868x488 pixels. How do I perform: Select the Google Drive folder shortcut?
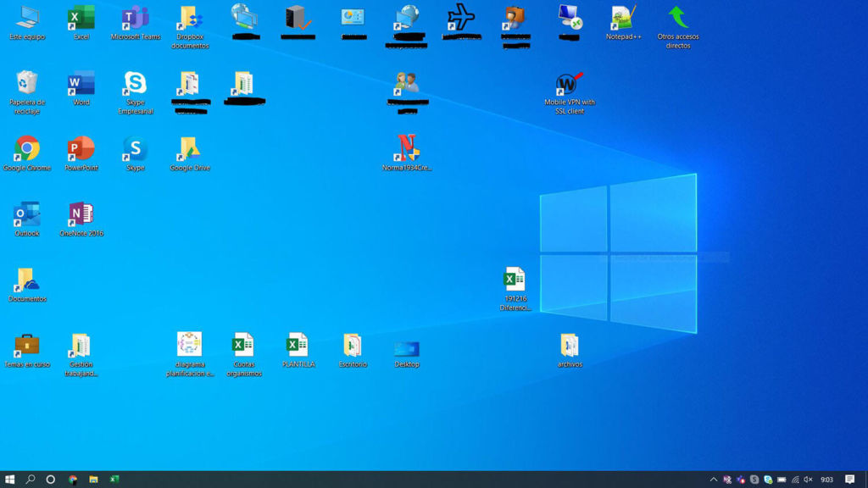[189, 150]
